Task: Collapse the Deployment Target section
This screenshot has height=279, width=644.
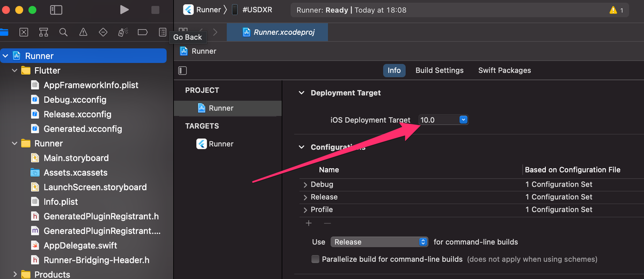Action: tap(302, 93)
